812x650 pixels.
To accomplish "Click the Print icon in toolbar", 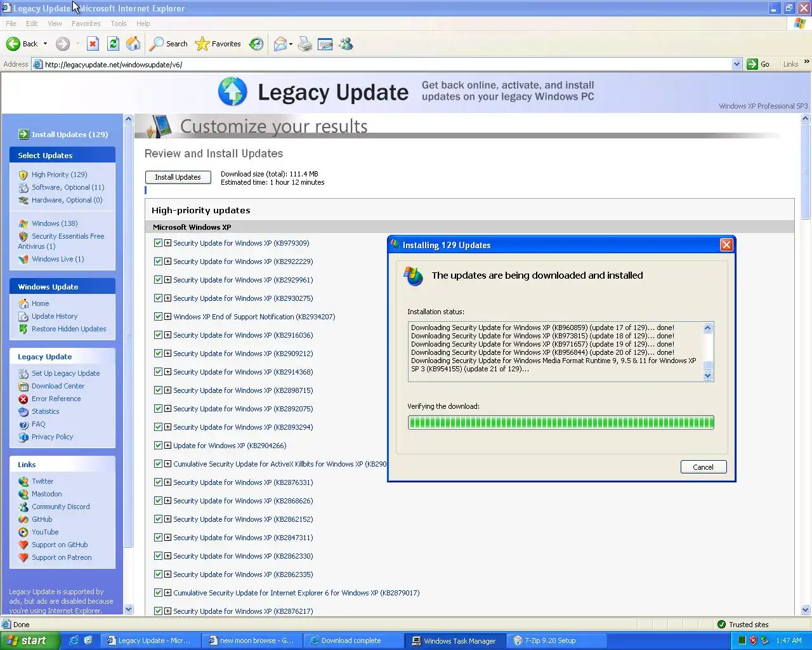I will [x=305, y=44].
